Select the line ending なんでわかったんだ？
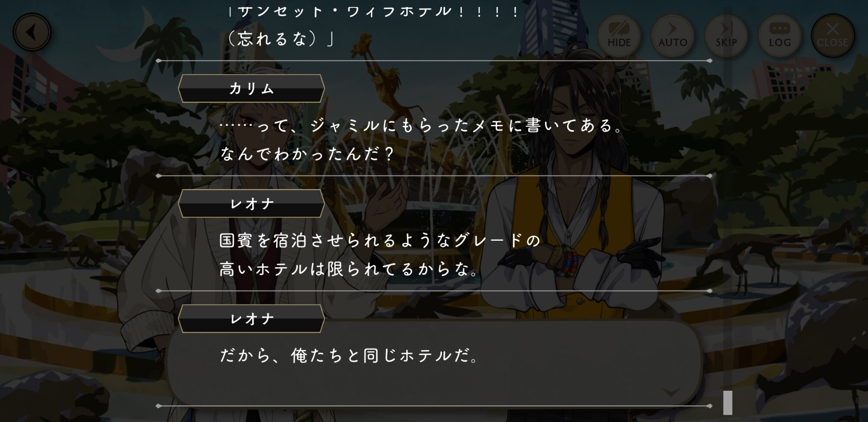868x422 pixels. 307,154
